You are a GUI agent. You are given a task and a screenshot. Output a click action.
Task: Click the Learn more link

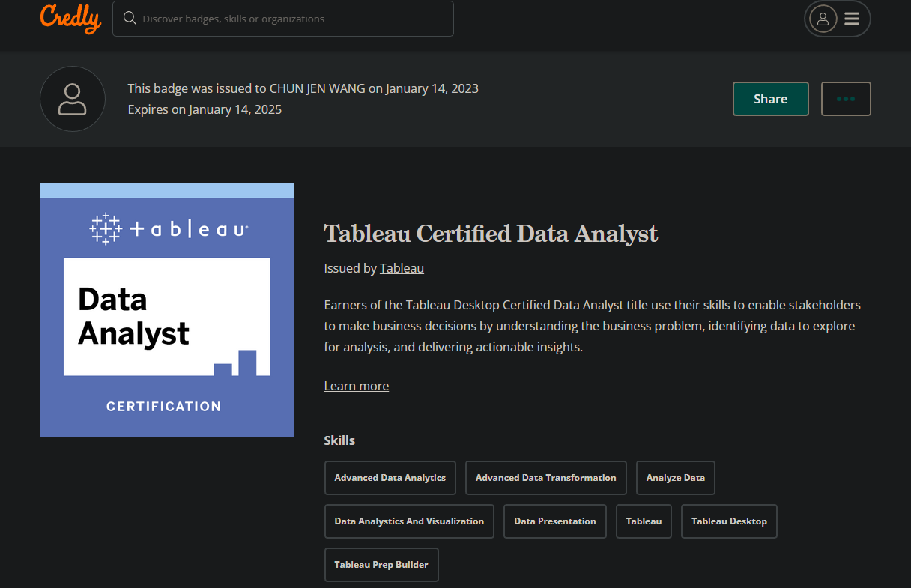coord(357,386)
